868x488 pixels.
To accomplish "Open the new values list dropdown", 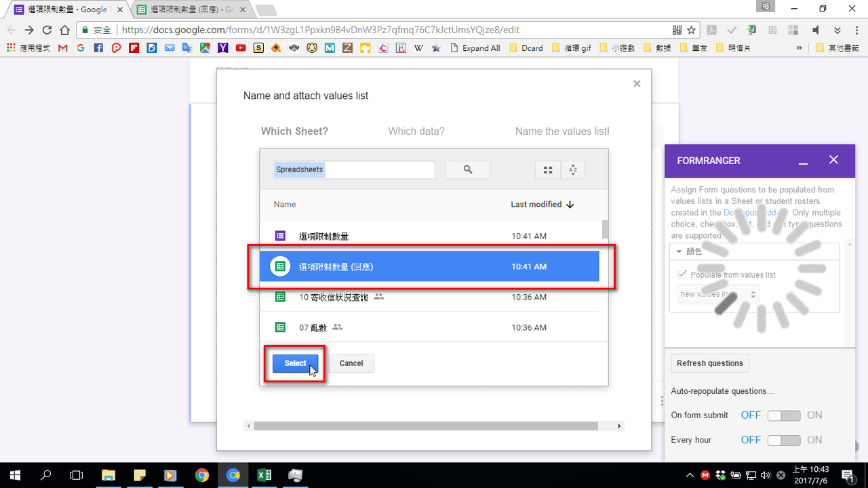I will tap(718, 294).
